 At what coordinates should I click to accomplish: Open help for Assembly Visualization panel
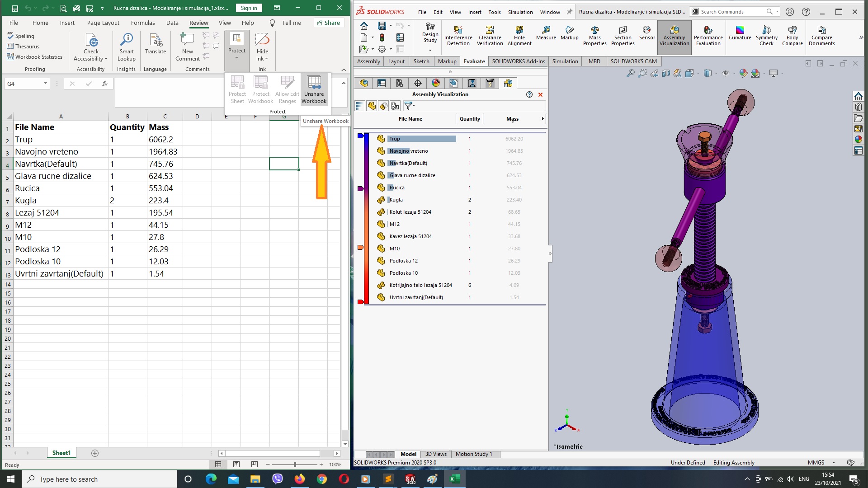click(529, 94)
